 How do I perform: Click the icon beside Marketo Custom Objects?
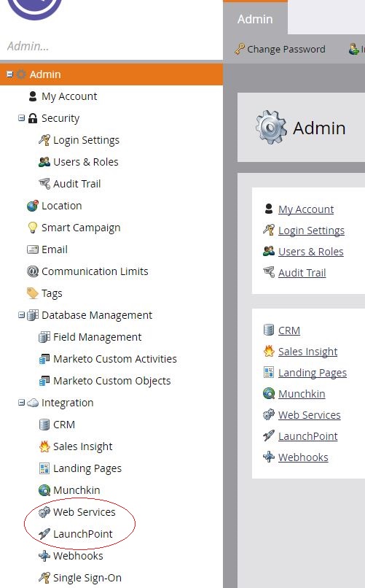44,381
